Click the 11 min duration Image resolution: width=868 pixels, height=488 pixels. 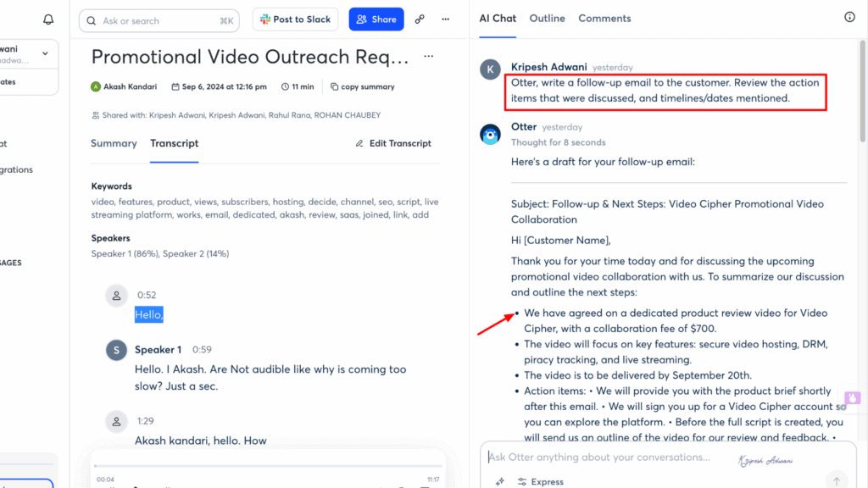click(x=298, y=87)
